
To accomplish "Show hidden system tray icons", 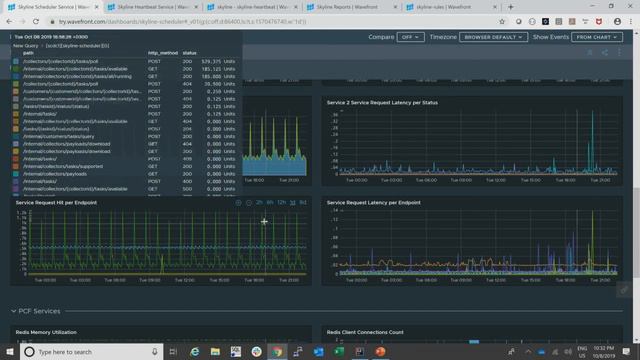I will [528, 351].
